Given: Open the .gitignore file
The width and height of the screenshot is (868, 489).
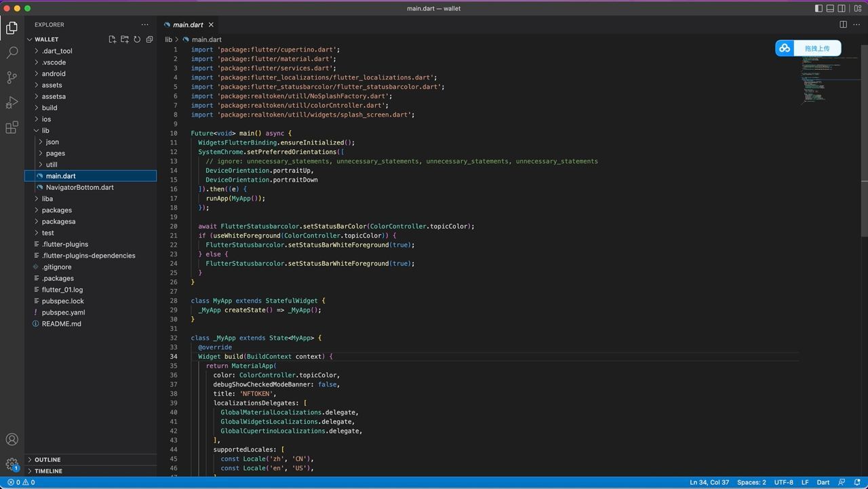Looking at the screenshot, I should point(91,267).
